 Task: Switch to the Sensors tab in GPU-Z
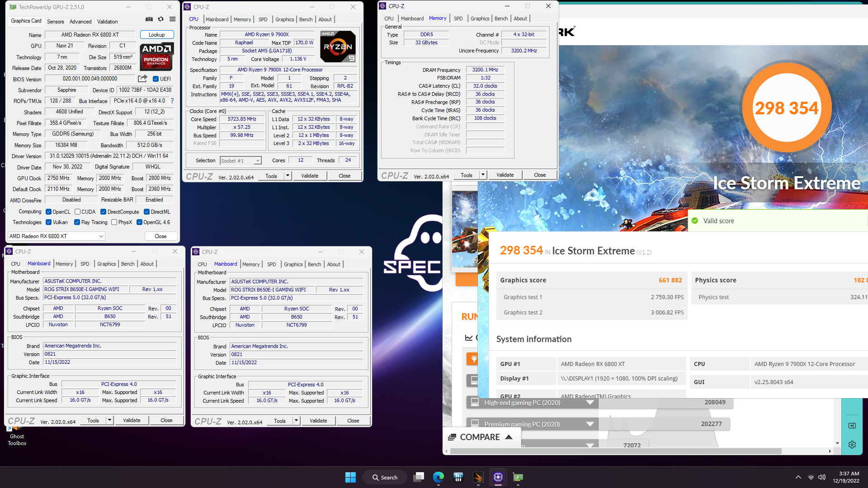pos(55,21)
